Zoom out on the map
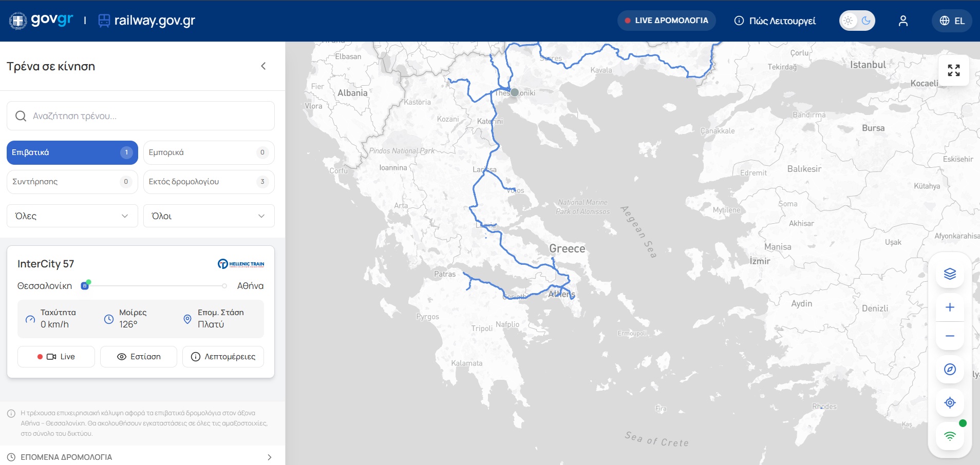Viewport: 980px width, 465px height. (x=950, y=336)
